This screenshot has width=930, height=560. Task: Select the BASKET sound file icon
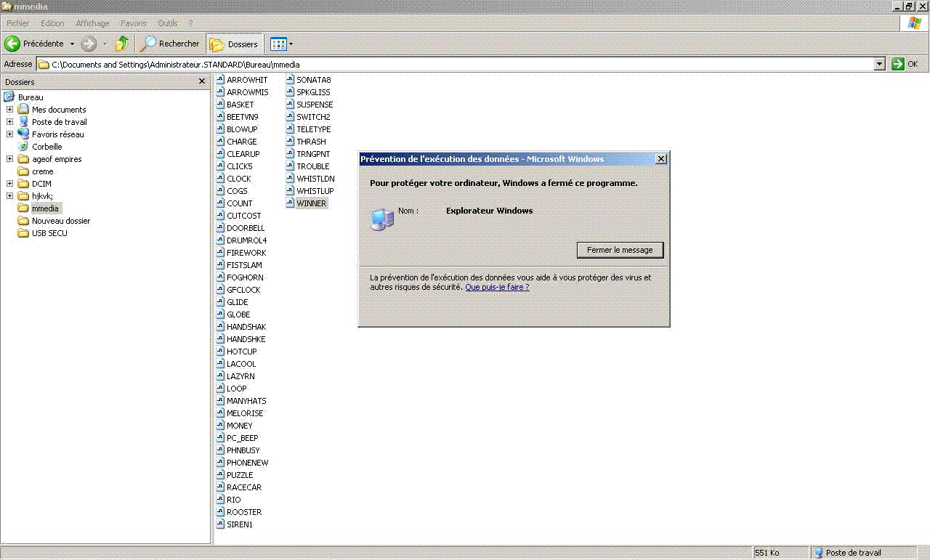click(x=221, y=105)
